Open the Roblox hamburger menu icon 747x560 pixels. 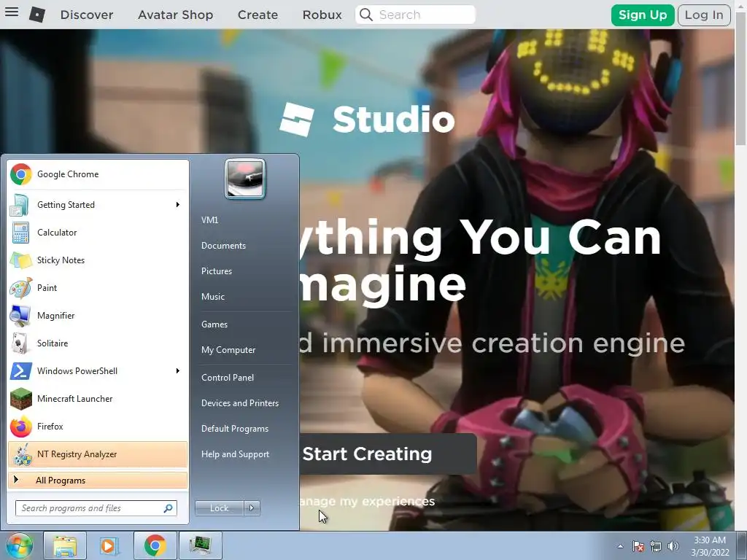tap(12, 12)
